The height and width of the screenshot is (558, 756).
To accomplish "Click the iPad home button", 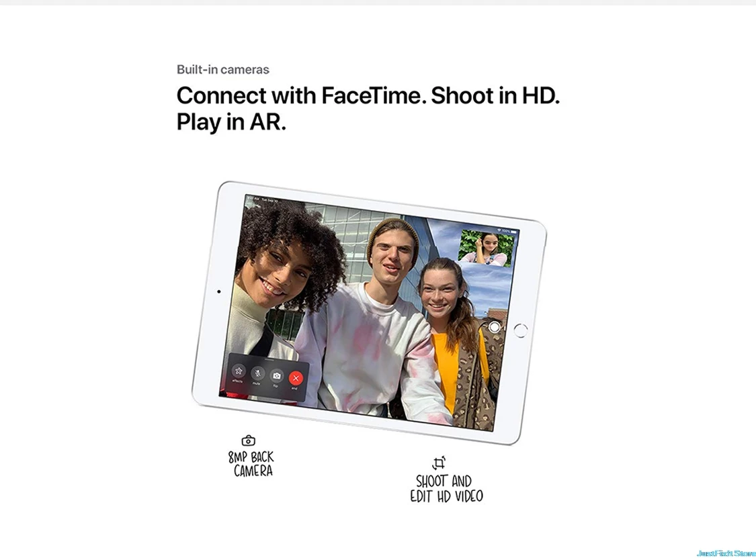I will [521, 330].
